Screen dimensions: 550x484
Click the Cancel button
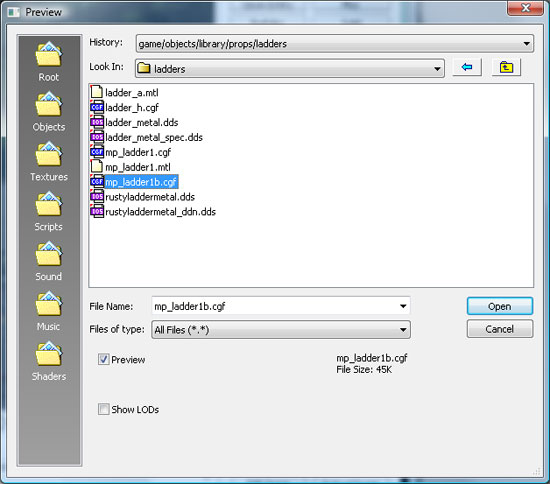pos(500,329)
